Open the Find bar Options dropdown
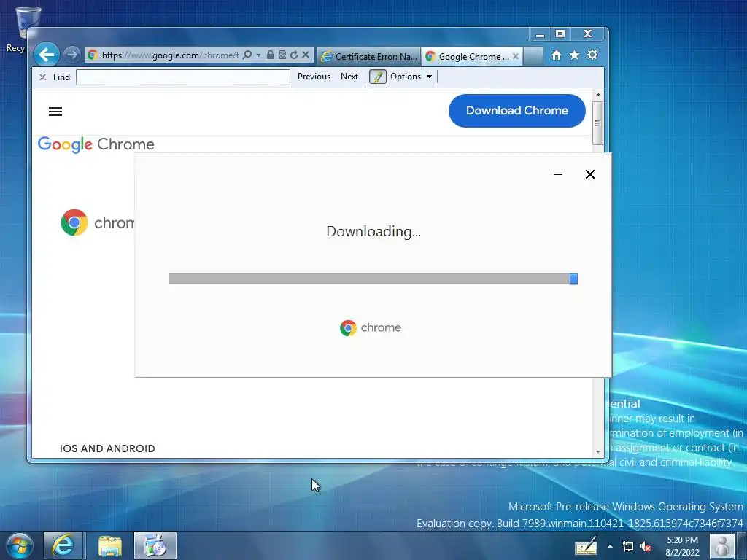The image size is (747, 560). pos(411,77)
